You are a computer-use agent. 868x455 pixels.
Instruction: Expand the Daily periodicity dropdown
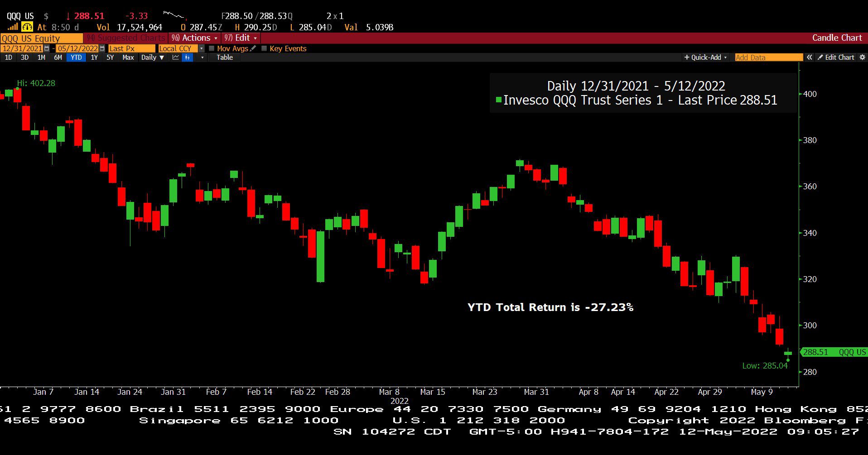tap(152, 57)
